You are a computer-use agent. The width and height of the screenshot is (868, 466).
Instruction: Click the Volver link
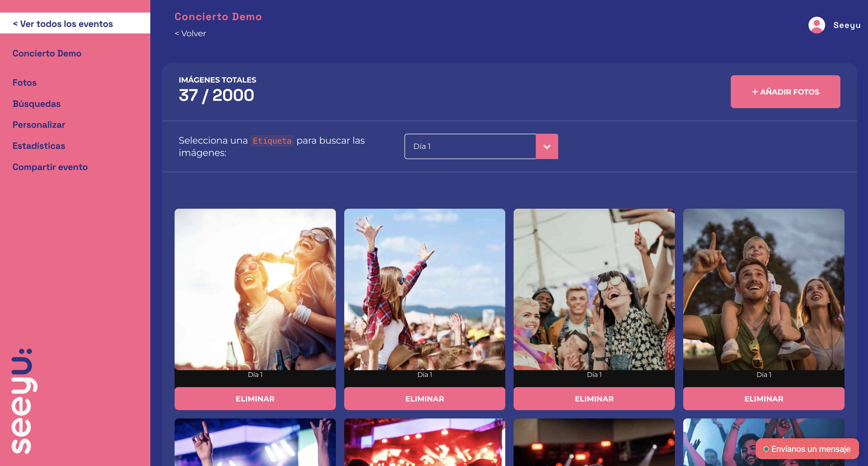(x=190, y=33)
